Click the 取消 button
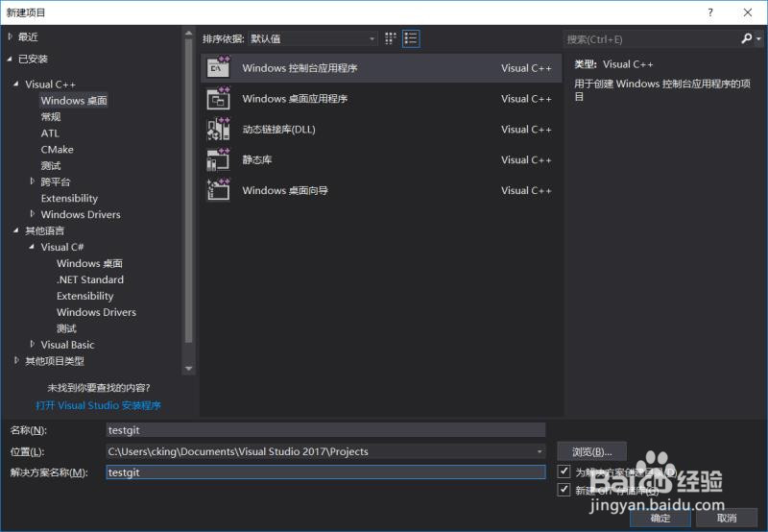This screenshot has height=532, width=768. tap(727, 518)
